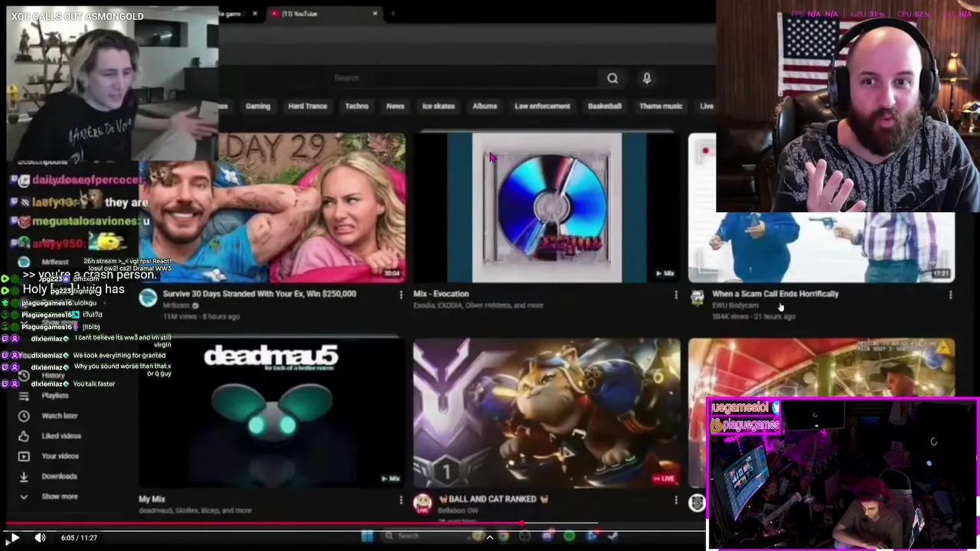Screen dimensions: 980x551
Task: Click the voice search microphone icon
Action: pyautogui.click(x=647, y=78)
